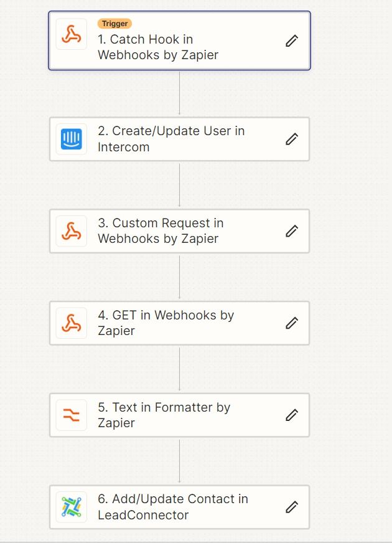Screen dimensions: 392x543
Task: Edit Add/Update Contact step pencil icon
Action: [x=292, y=507]
